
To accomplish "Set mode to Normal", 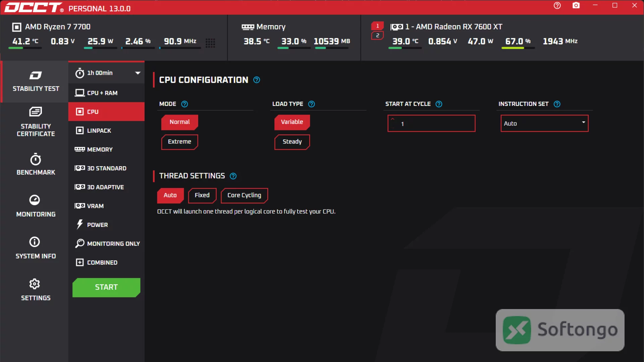I will [x=179, y=122].
